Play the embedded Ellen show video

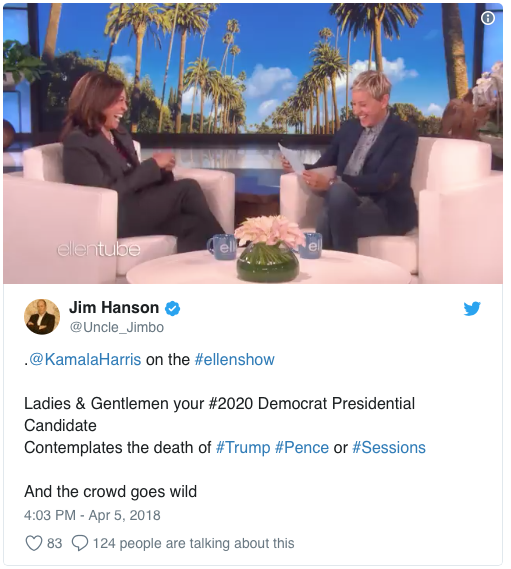click(x=253, y=143)
